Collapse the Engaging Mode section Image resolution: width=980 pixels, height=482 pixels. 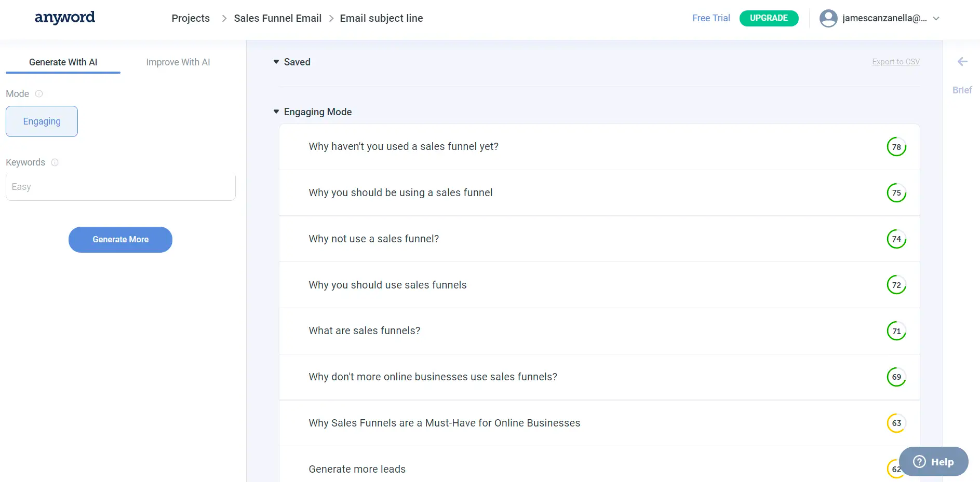[276, 112]
